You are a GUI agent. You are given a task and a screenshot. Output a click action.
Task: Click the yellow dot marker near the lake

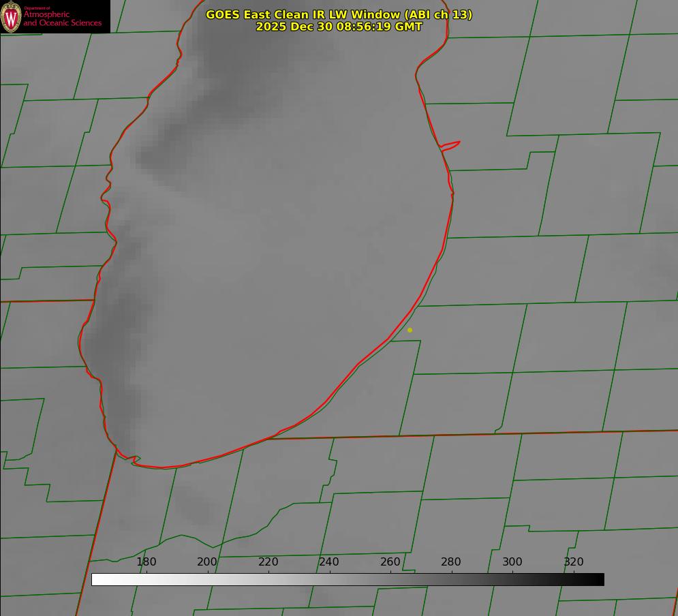coord(410,330)
